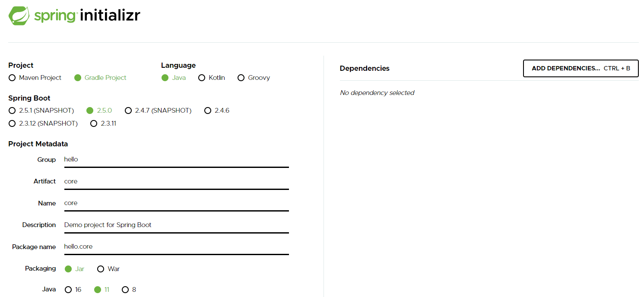
Task: Click the 'No dependency selected' text
Action: click(377, 93)
